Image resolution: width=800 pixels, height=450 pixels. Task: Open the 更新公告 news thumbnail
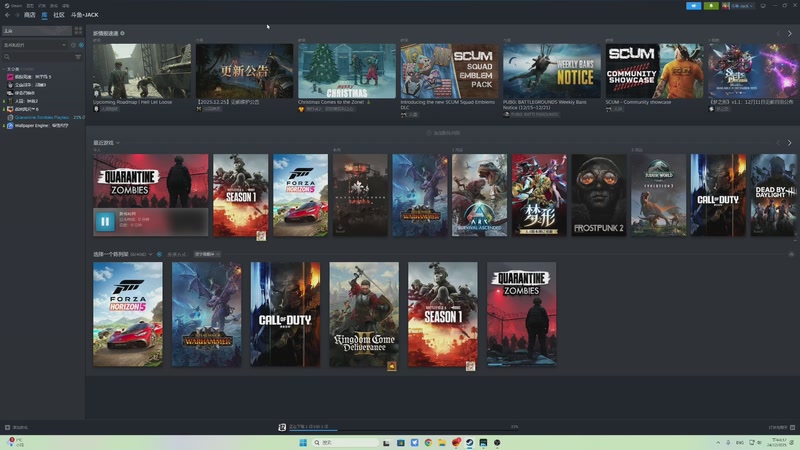pyautogui.click(x=244, y=71)
